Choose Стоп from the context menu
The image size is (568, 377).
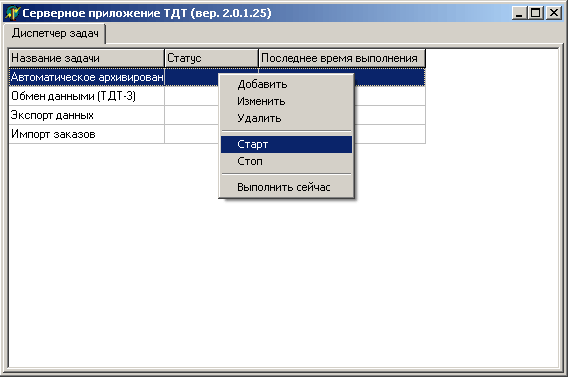(286, 161)
